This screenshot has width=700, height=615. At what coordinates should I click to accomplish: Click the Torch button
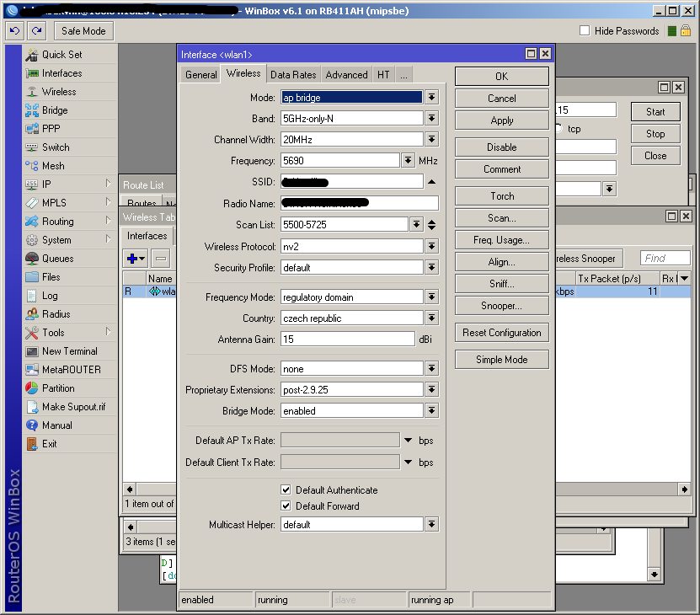pos(502,196)
